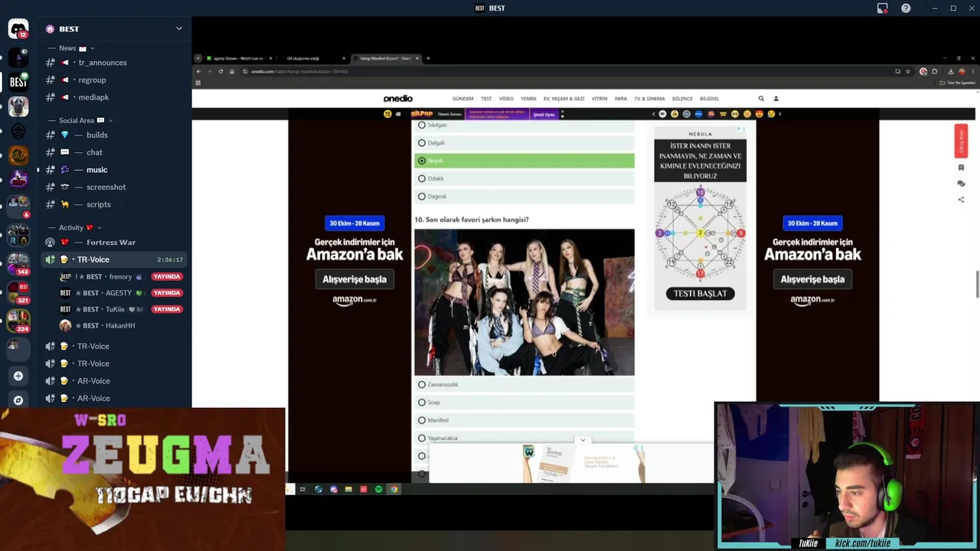
Task: Click Chrome icon in streamed taskbar
Action: 394,489
